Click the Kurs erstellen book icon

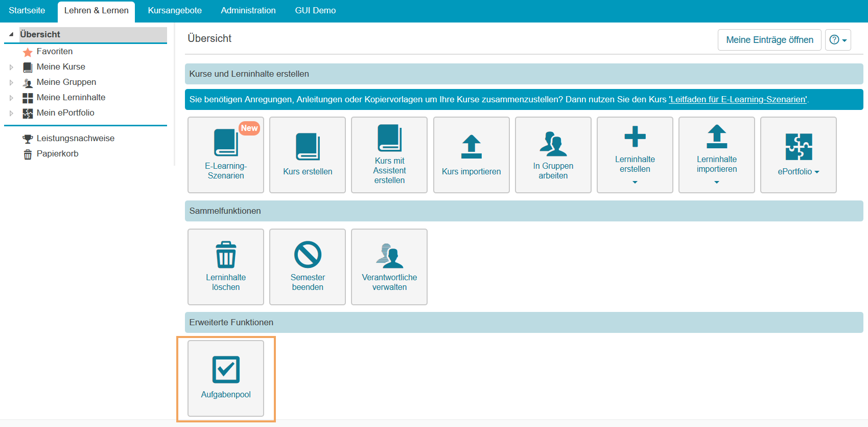308,147
